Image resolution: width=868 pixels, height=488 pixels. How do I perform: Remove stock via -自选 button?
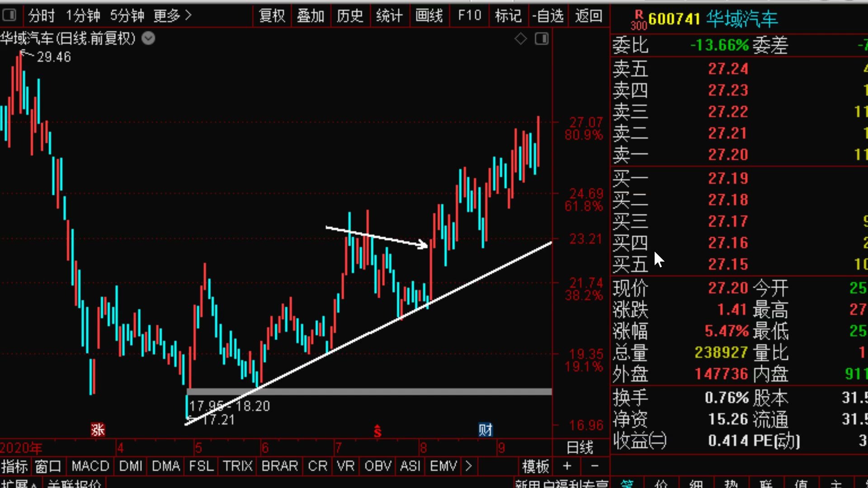coord(548,16)
